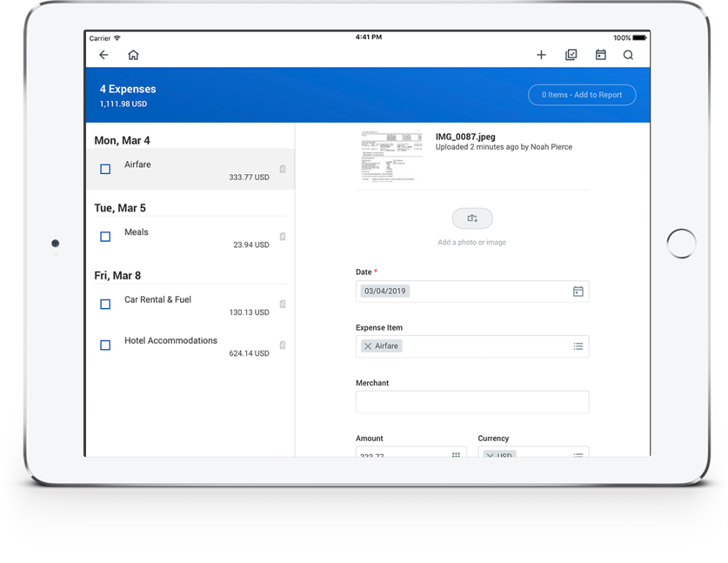Click the 0 Items - Add to Report button
This screenshot has width=728, height=563.
pos(582,95)
